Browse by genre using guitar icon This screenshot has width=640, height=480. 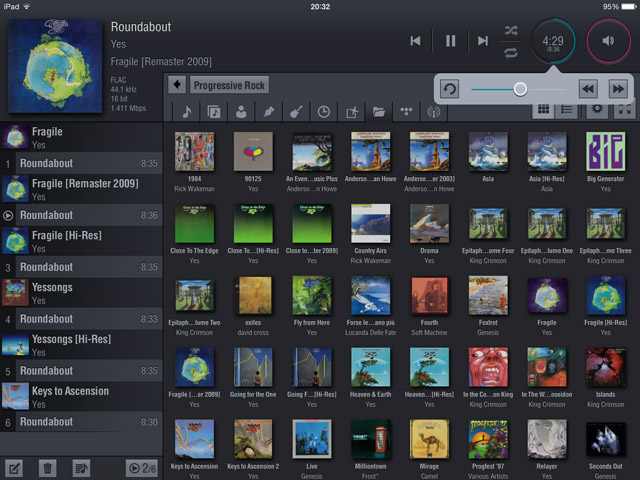[x=297, y=112]
